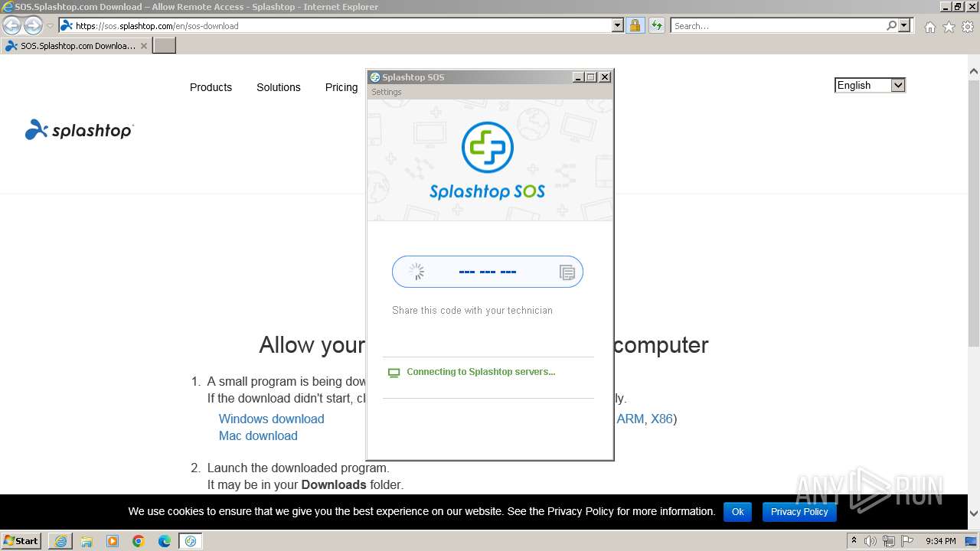Open the Favorites star icon
Image resolution: width=980 pixels, height=551 pixels.
tap(949, 27)
